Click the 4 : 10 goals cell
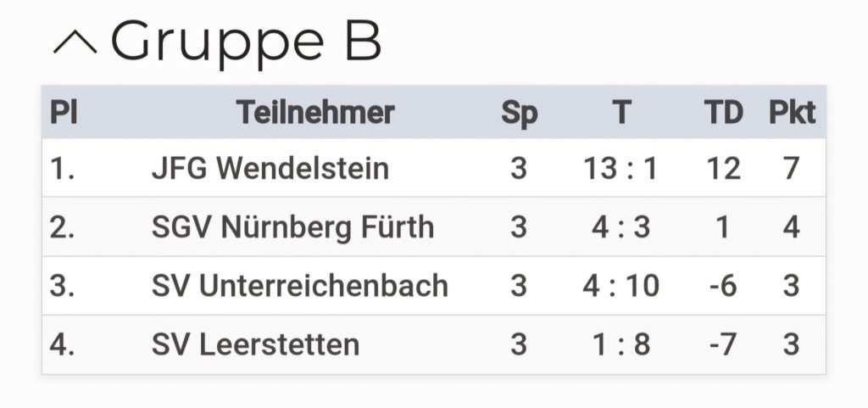868x408 pixels. [620, 286]
